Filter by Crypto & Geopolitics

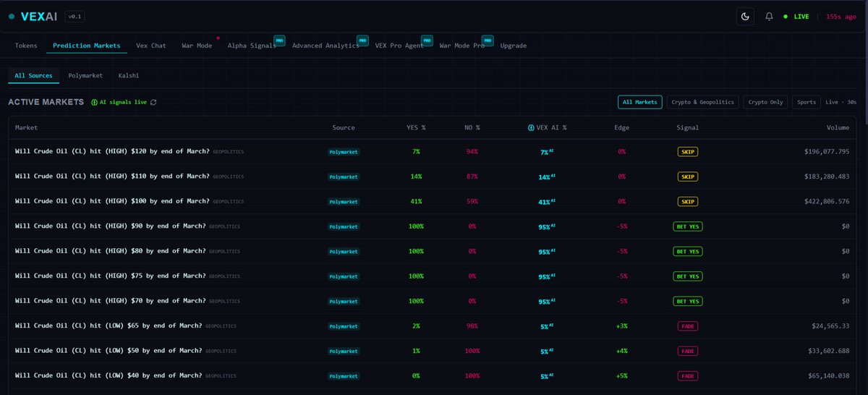(703, 102)
